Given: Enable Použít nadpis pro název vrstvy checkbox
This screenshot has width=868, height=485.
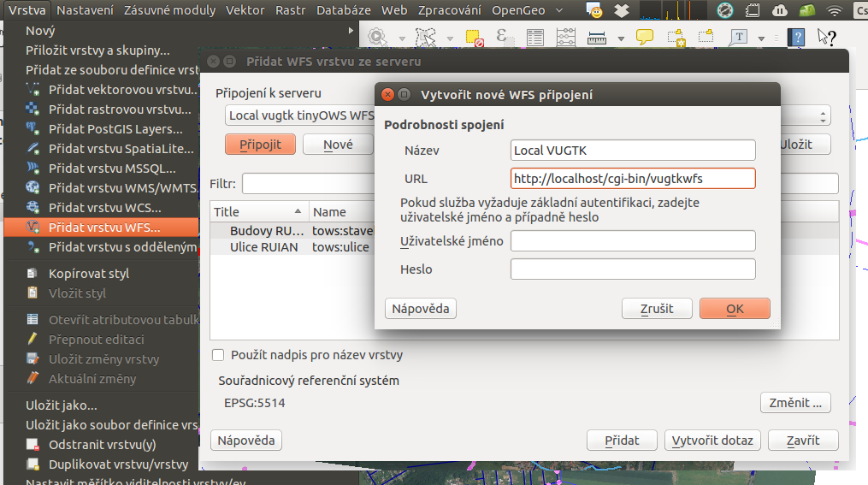Looking at the screenshot, I should (218, 355).
